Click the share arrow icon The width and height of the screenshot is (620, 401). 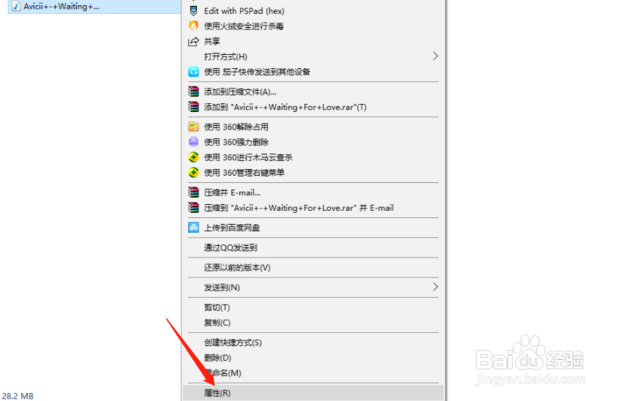(x=193, y=41)
